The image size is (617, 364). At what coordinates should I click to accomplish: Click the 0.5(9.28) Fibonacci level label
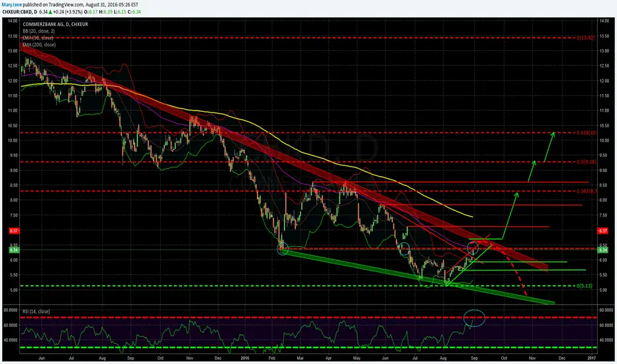pyautogui.click(x=587, y=161)
